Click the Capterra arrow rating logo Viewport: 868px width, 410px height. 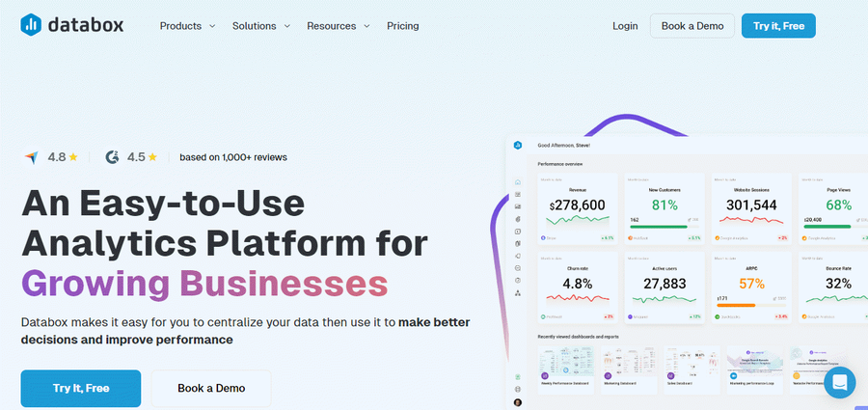point(32,157)
